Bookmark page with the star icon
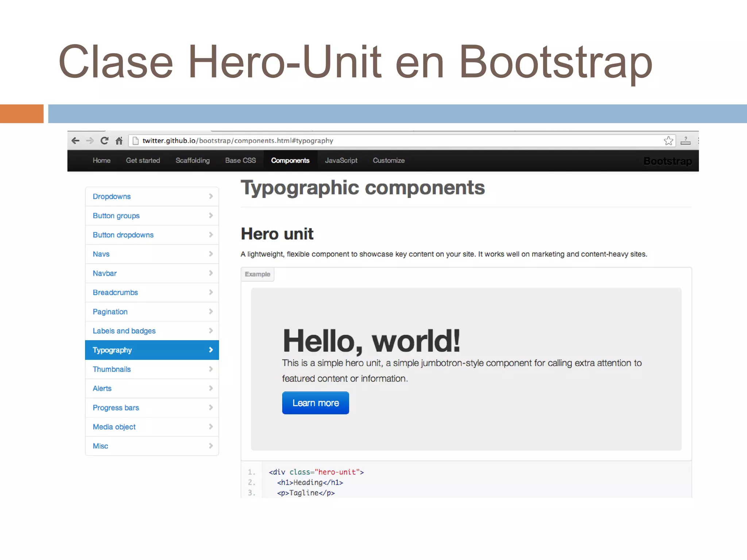 pyautogui.click(x=668, y=141)
